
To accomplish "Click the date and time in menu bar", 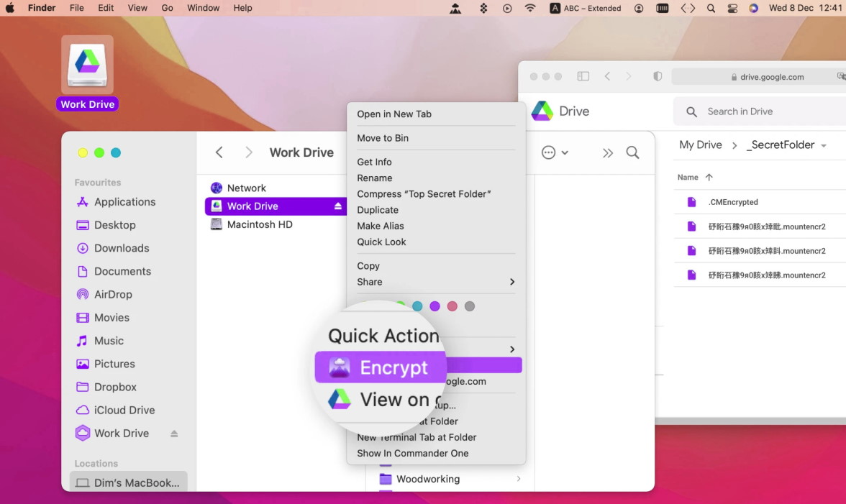I will 805,8.
